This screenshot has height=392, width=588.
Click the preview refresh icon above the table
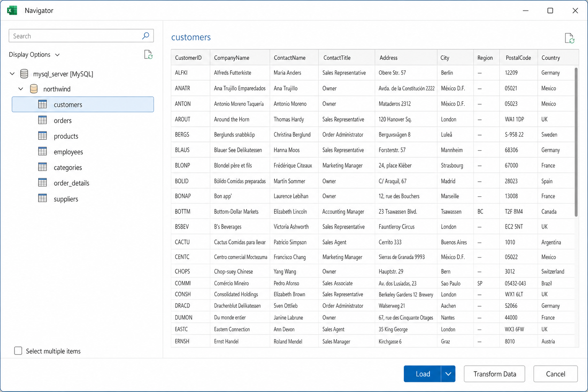(570, 38)
